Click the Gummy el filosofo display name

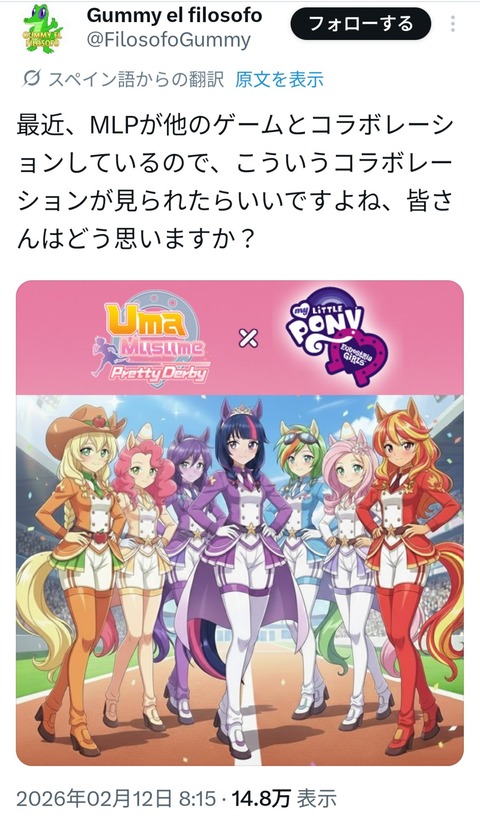coord(174,16)
